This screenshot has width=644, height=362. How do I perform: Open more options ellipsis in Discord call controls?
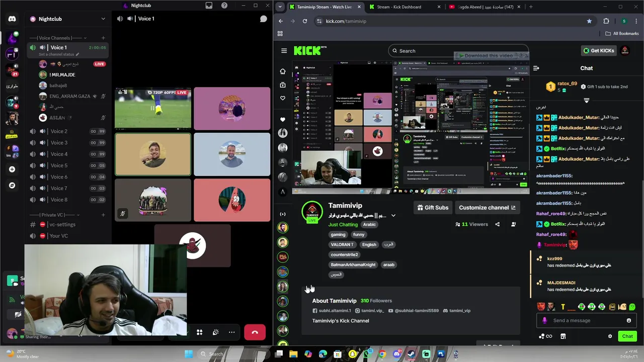[x=231, y=332]
